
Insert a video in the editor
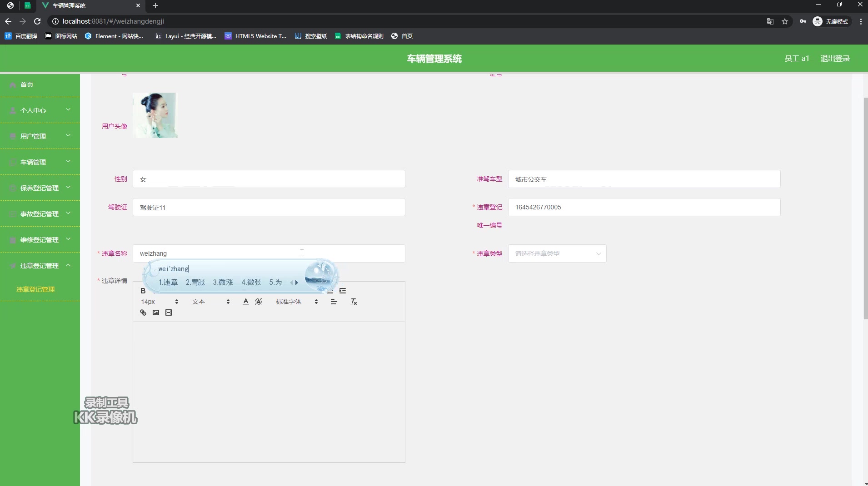169,312
